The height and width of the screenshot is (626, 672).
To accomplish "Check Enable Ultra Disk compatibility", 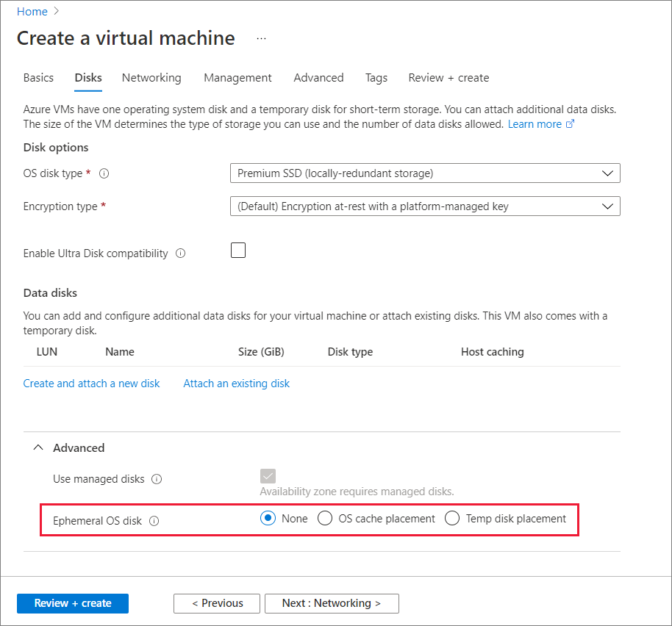I will [237, 250].
